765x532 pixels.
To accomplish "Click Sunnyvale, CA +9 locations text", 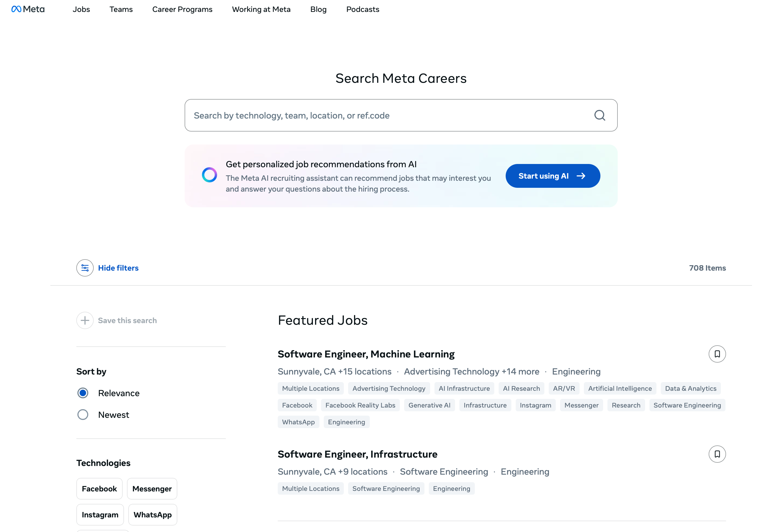I will tap(332, 472).
